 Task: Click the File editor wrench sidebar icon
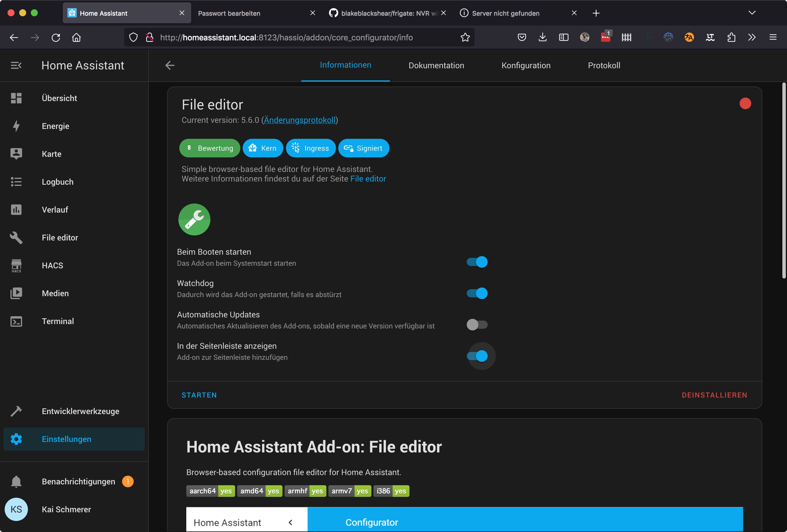pos(16,238)
